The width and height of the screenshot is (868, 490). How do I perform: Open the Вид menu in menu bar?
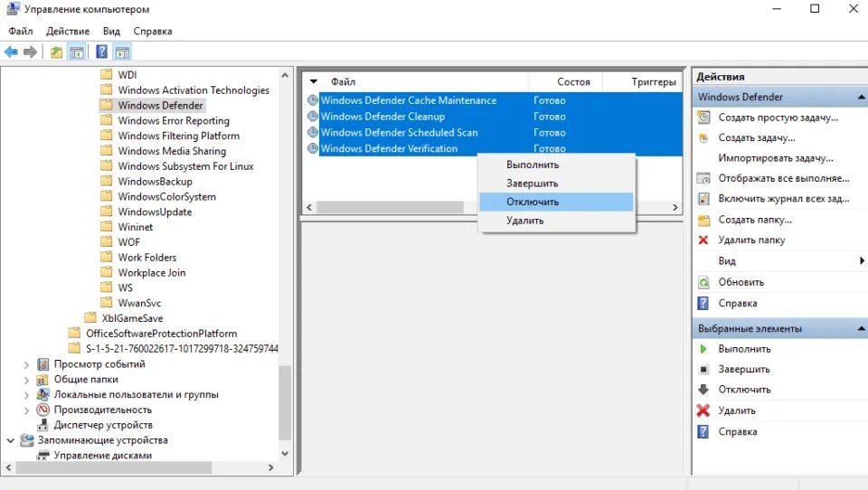[111, 31]
